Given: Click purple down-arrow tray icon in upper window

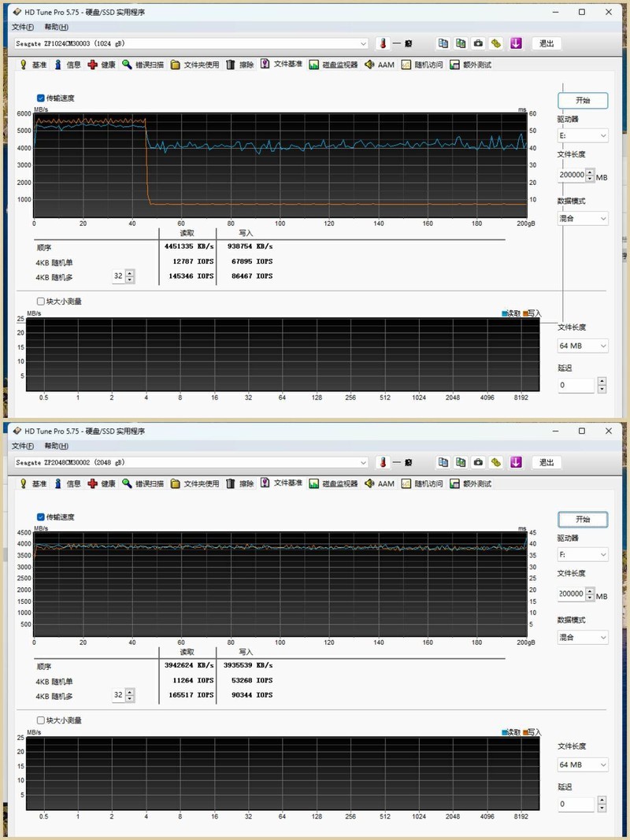Looking at the screenshot, I should click(516, 43).
